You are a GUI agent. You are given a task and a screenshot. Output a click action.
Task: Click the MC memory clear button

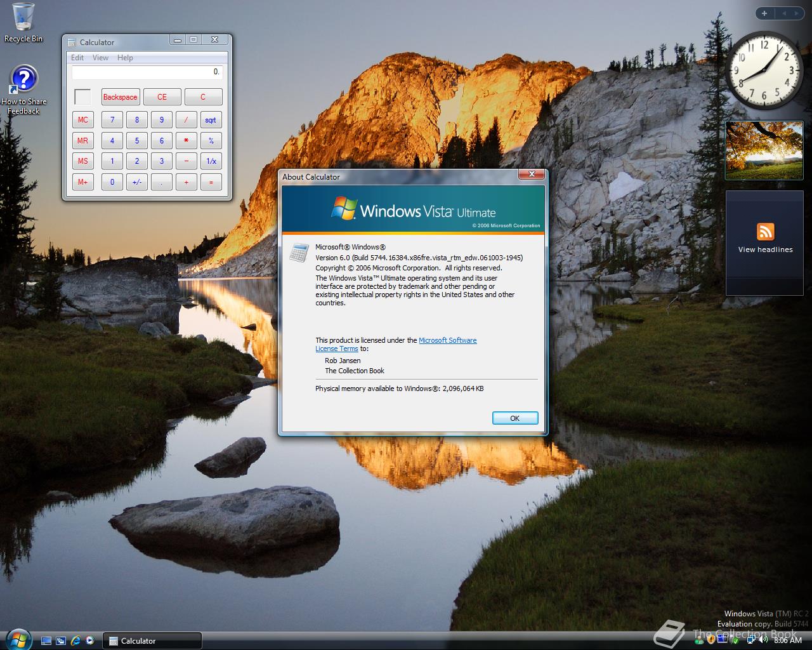coord(82,120)
